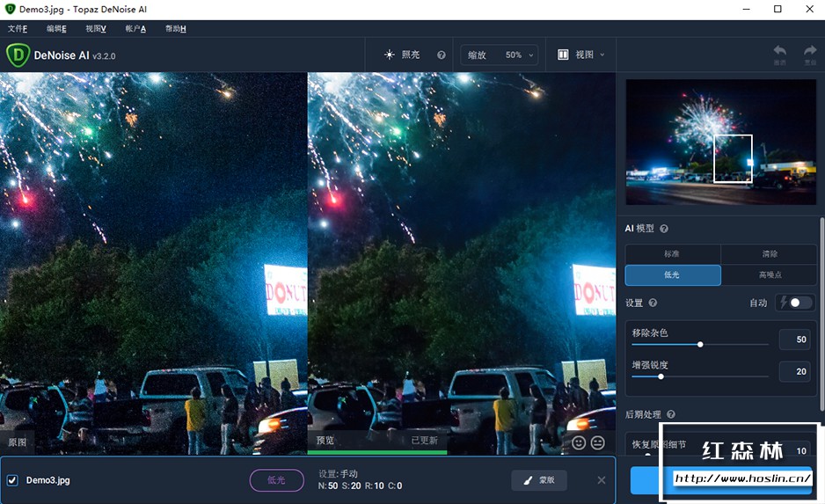Open the 视图V menu

[96, 28]
